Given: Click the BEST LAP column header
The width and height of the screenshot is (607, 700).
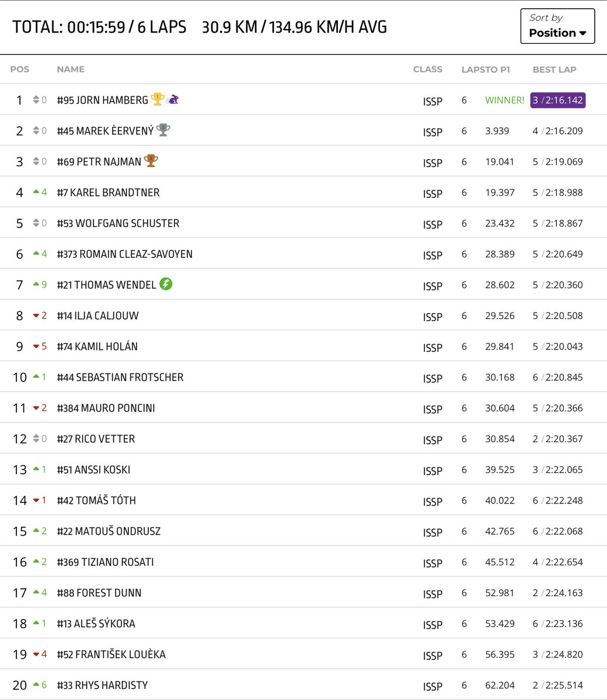Looking at the screenshot, I should [554, 69].
